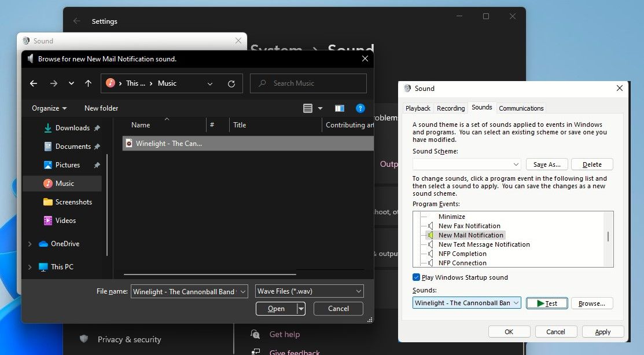Open Downloads in the navigation pane

(72, 128)
